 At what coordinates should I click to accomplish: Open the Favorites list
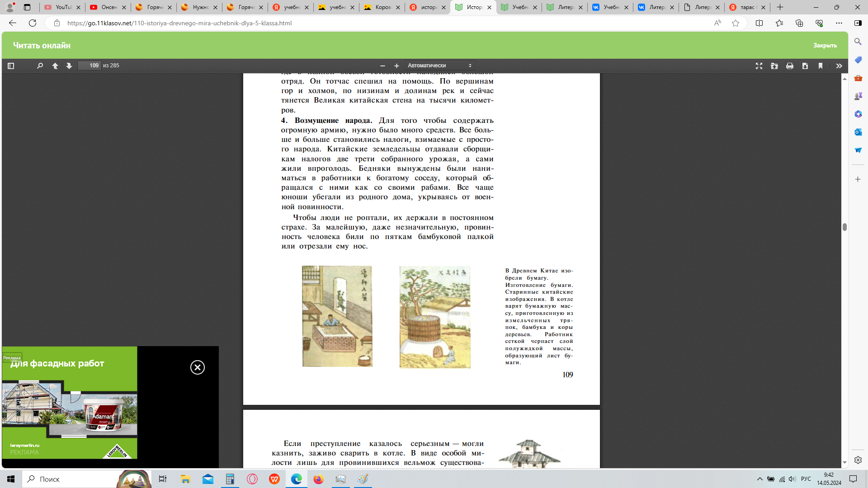779,23
